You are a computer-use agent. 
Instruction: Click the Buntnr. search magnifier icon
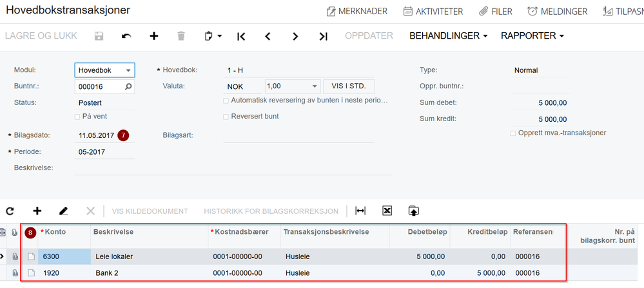pos(128,86)
